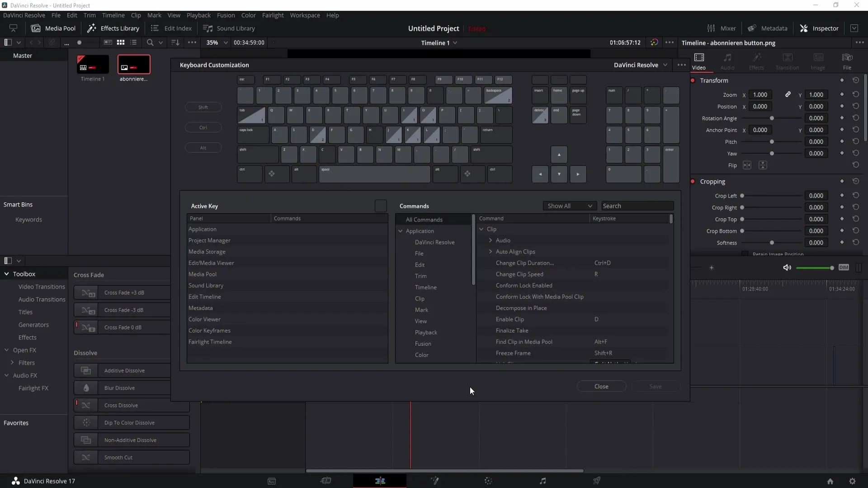Select the Fusion page icon

pos(434,481)
